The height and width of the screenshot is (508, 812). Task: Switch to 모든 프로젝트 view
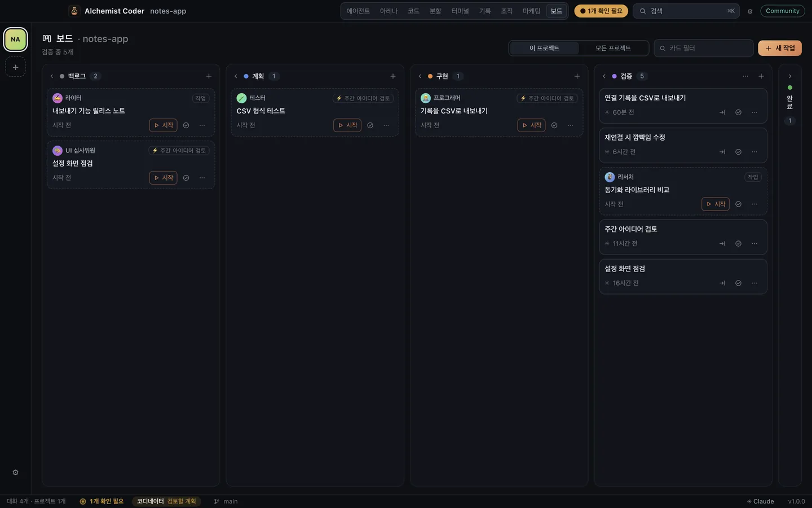(x=613, y=48)
